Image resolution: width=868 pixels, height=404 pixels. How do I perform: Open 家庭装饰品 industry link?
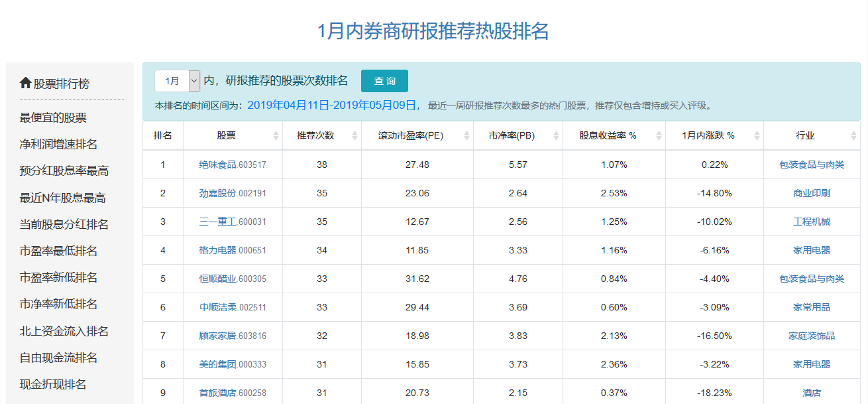tap(812, 336)
